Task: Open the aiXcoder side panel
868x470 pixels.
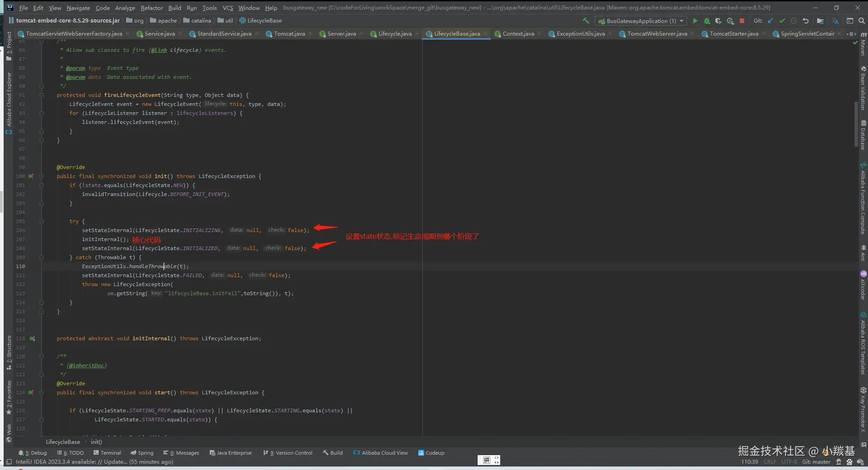Action: [x=863, y=285]
